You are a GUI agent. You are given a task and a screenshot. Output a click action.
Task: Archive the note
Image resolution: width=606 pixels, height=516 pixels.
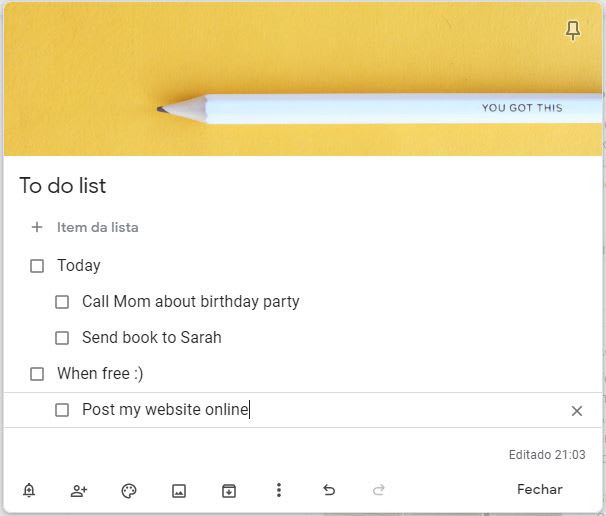point(229,490)
